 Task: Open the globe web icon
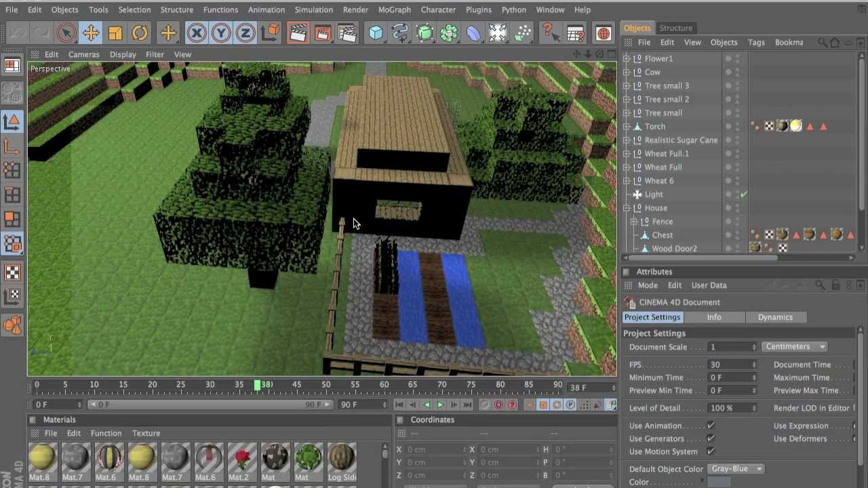pyautogui.click(x=603, y=33)
